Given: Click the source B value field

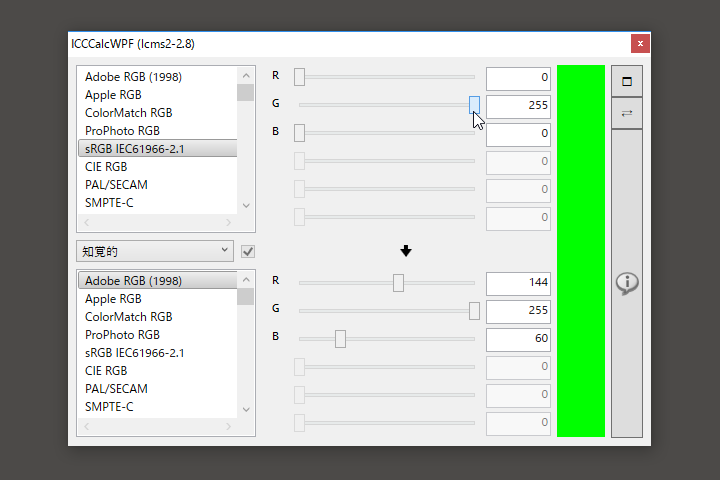Looking at the screenshot, I should pos(518,134).
